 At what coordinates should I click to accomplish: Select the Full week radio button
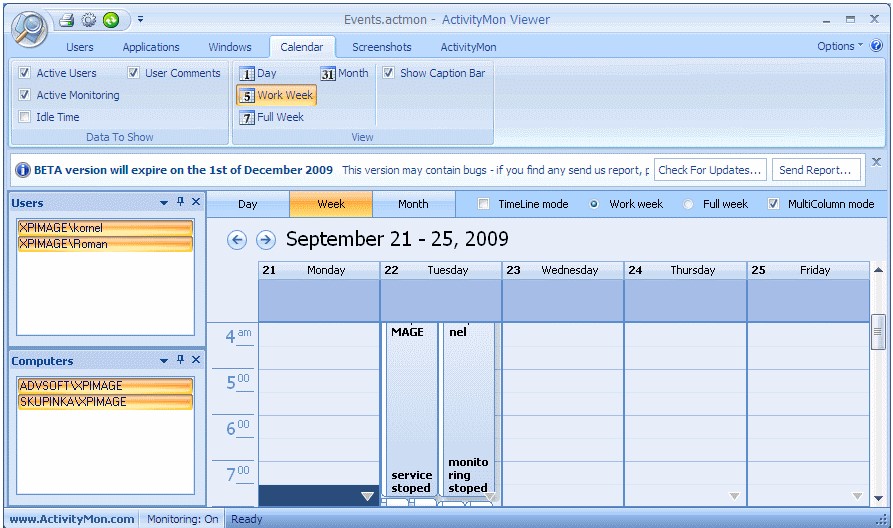688,204
